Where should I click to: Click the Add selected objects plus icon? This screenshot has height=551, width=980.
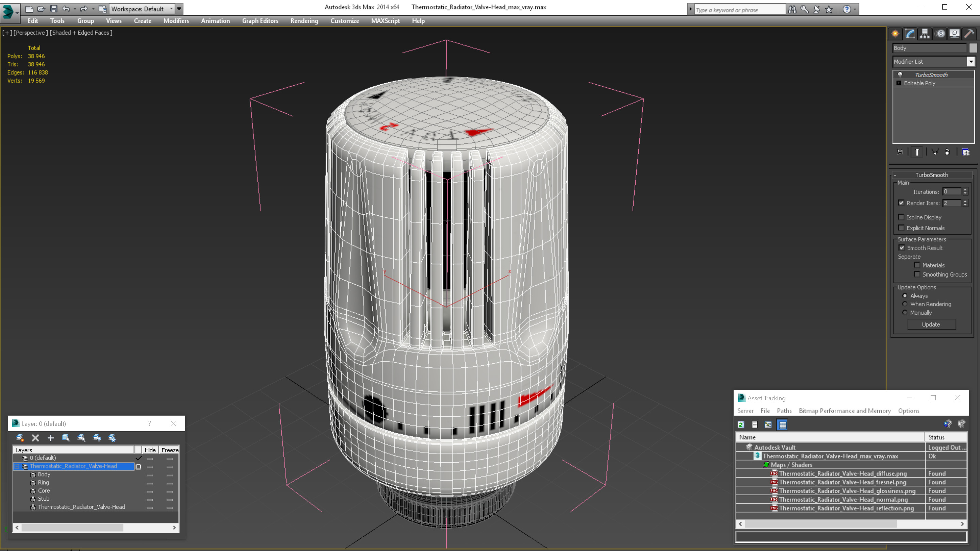pos(51,438)
